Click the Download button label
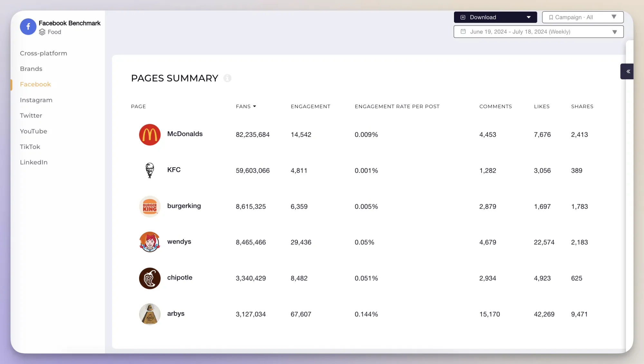644x364 pixels. (x=483, y=17)
